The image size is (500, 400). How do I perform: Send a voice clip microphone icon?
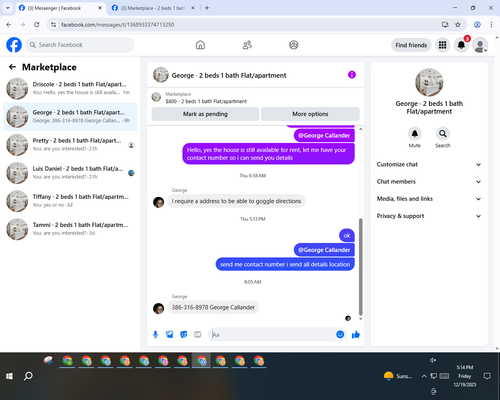pos(155,334)
